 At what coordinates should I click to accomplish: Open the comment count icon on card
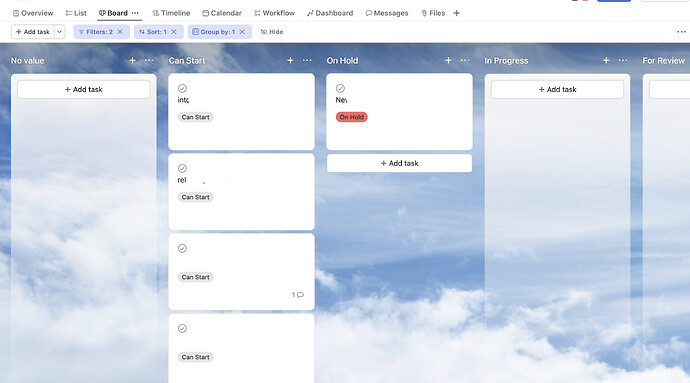(x=298, y=295)
